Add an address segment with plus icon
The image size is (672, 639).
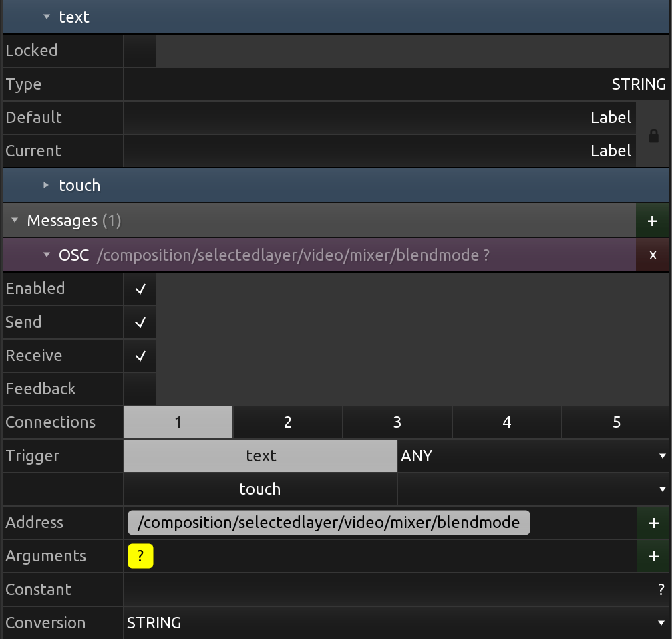pyautogui.click(x=653, y=523)
